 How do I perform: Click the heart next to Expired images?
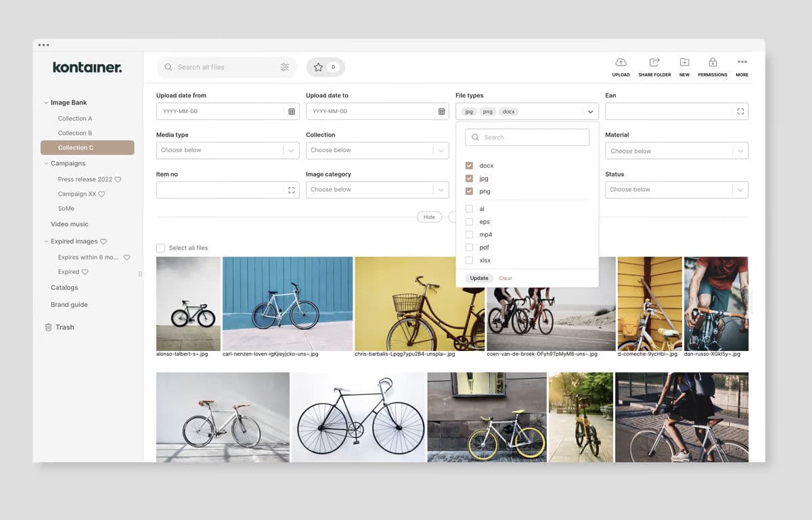pos(104,241)
